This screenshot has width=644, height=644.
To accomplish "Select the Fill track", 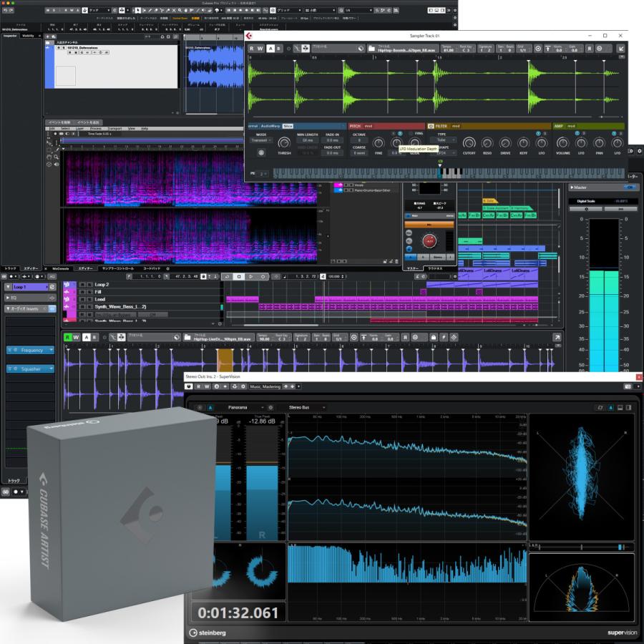I will point(98,292).
